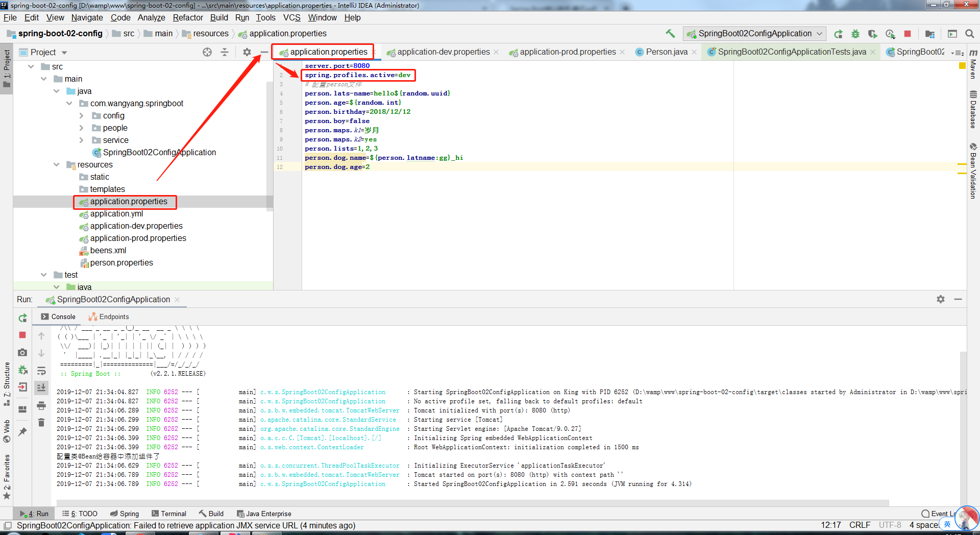Click the camera thread dump icon
980x535 pixels.
[x=22, y=352]
